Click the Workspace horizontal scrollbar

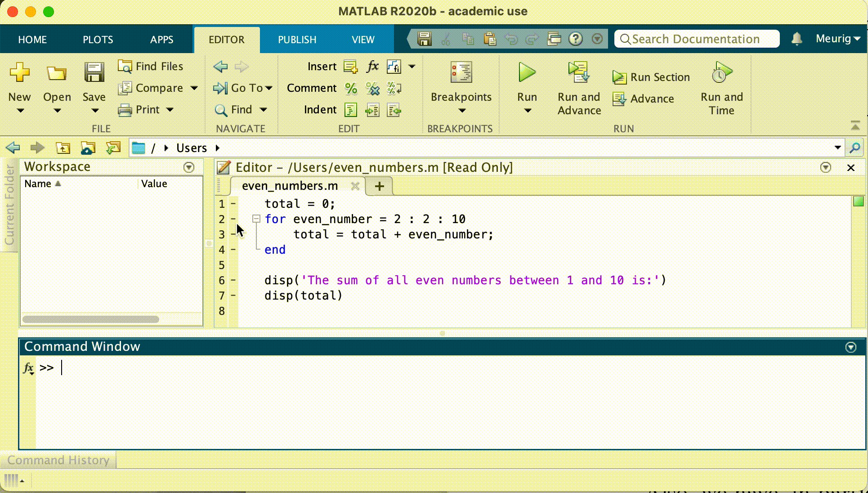point(91,319)
